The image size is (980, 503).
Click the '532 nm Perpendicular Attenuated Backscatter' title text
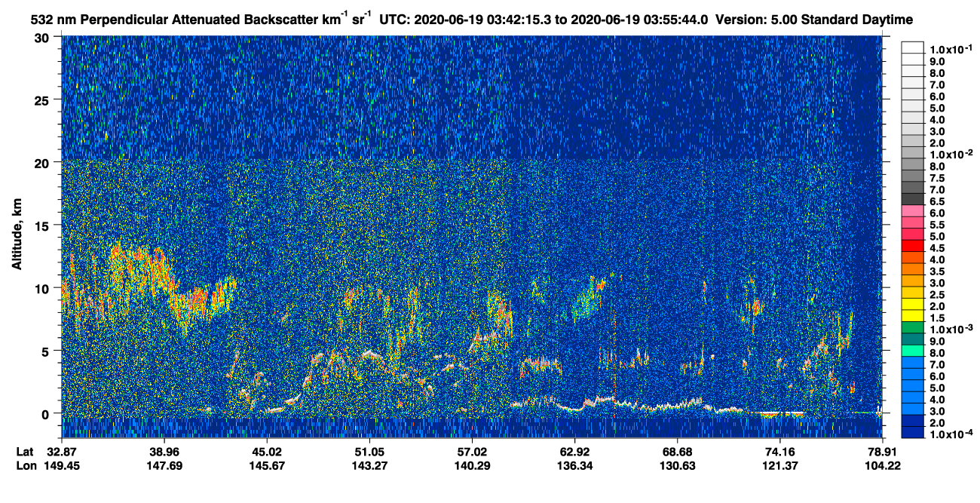176,20
